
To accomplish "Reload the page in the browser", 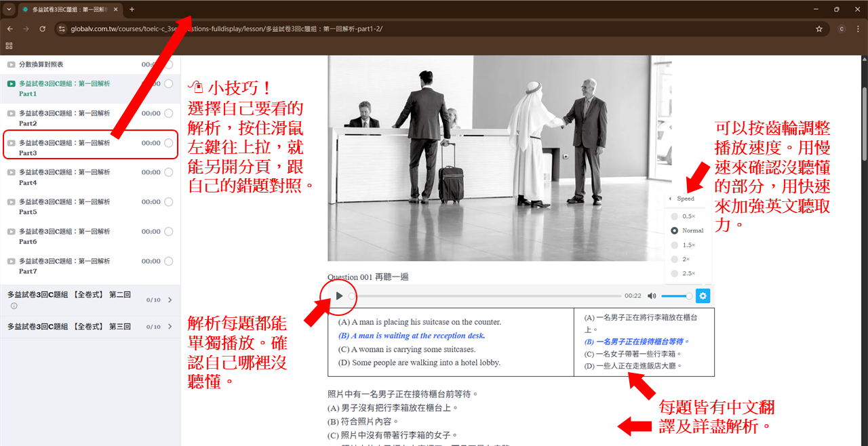I will point(42,29).
